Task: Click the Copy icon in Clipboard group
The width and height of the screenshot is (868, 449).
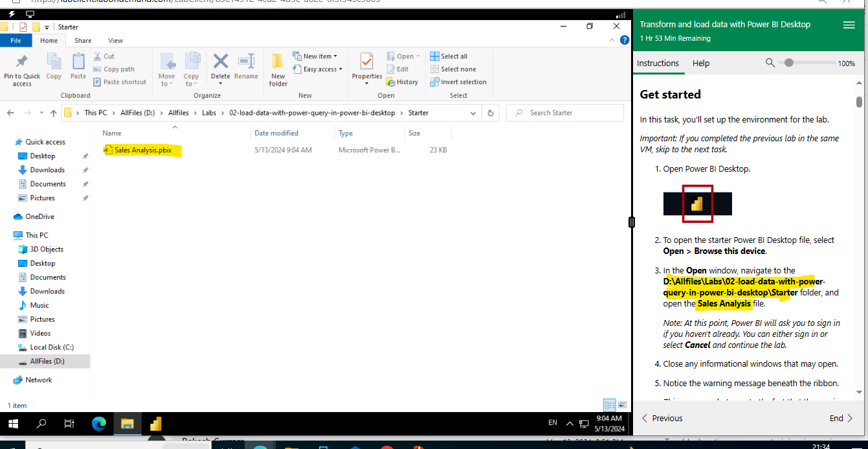Action: [54, 62]
